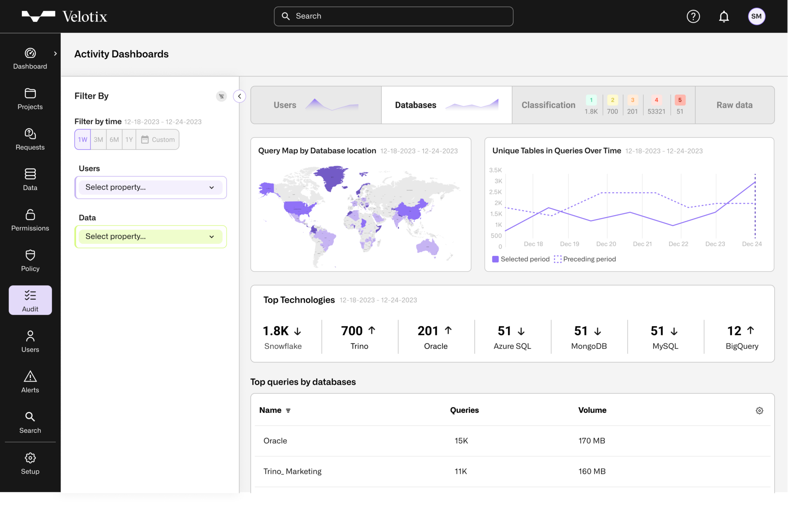Image resolution: width=788 pixels, height=532 pixels.
Task: Click the clear filters icon beside Filter By
Action: tap(222, 96)
